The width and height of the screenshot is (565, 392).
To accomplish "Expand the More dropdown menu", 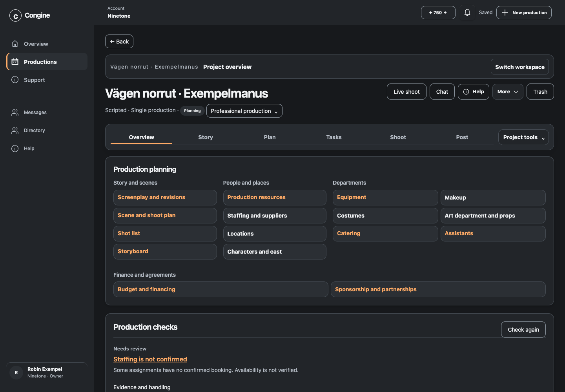I will pyautogui.click(x=508, y=92).
